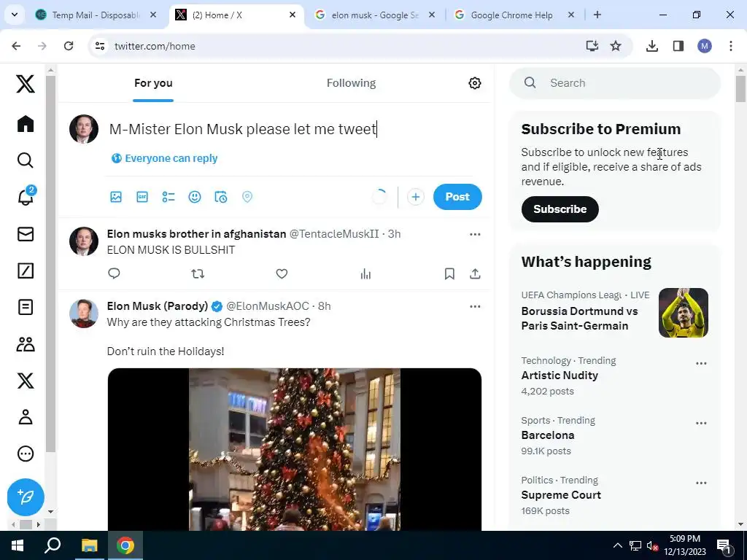The height and width of the screenshot is (560, 747).
Task: View analytics of TentacleMuskII post
Action: point(365,274)
